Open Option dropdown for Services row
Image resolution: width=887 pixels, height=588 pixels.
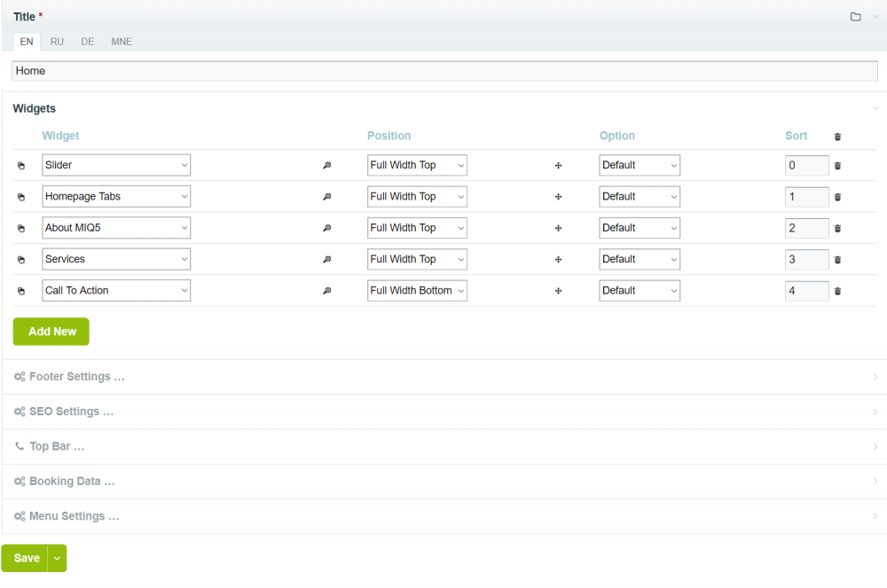(x=639, y=259)
